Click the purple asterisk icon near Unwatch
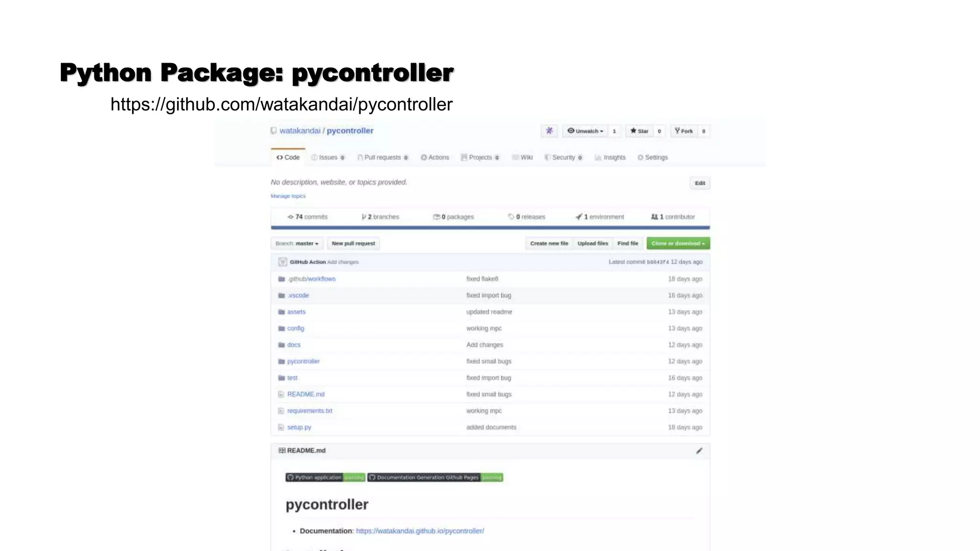This screenshot has width=980, height=551. click(549, 131)
